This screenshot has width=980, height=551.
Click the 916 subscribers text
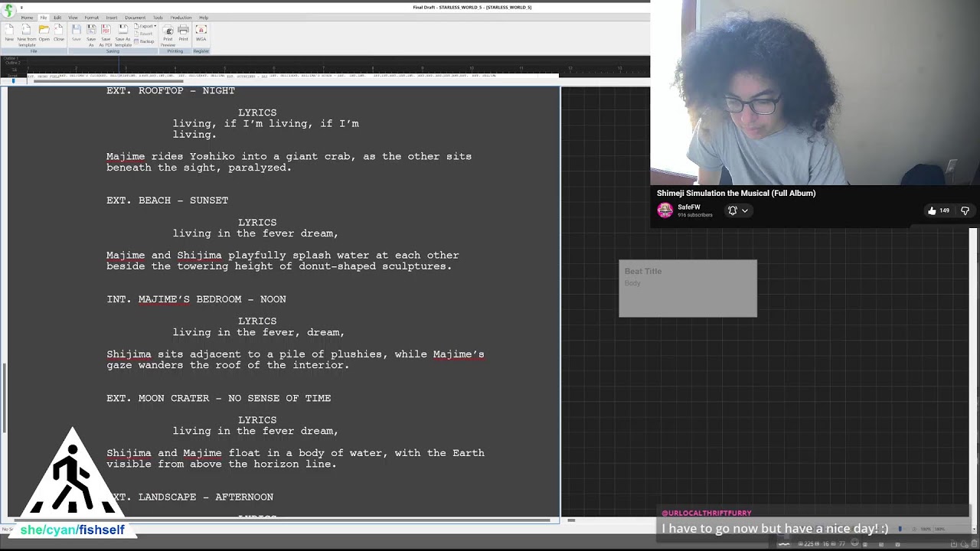(695, 215)
